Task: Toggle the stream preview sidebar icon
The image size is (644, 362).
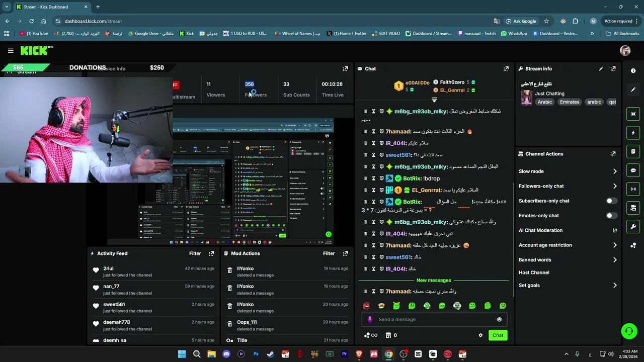Action: coord(633,114)
